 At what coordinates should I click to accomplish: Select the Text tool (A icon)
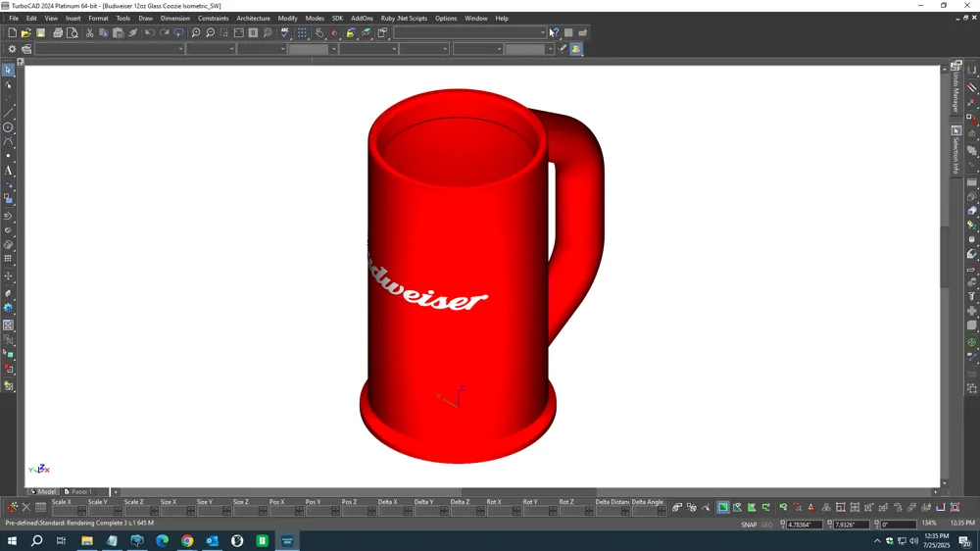click(x=8, y=171)
